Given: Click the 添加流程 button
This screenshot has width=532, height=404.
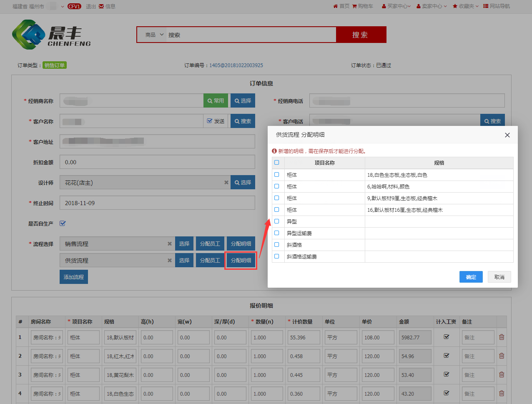Looking at the screenshot, I should tap(74, 277).
